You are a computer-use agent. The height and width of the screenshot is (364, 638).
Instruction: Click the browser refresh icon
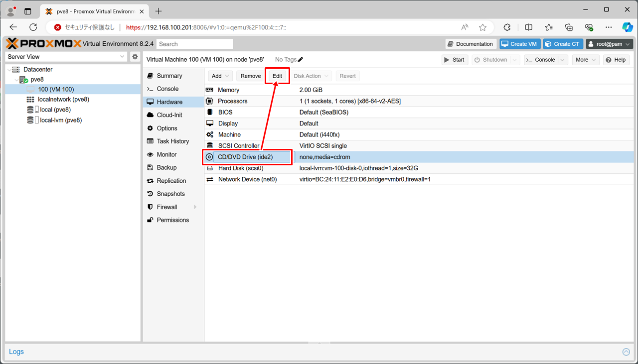(x=33, y=27)
